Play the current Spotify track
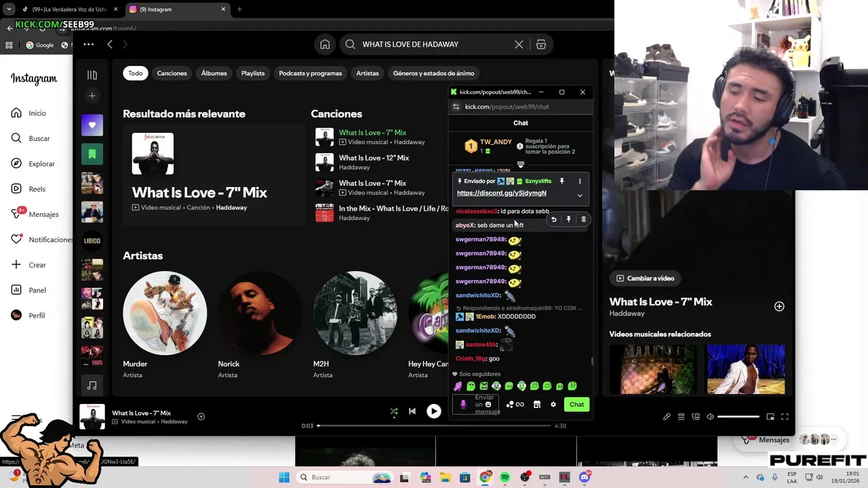This screenshot has width=868, height=488. (x=434, y=411)
